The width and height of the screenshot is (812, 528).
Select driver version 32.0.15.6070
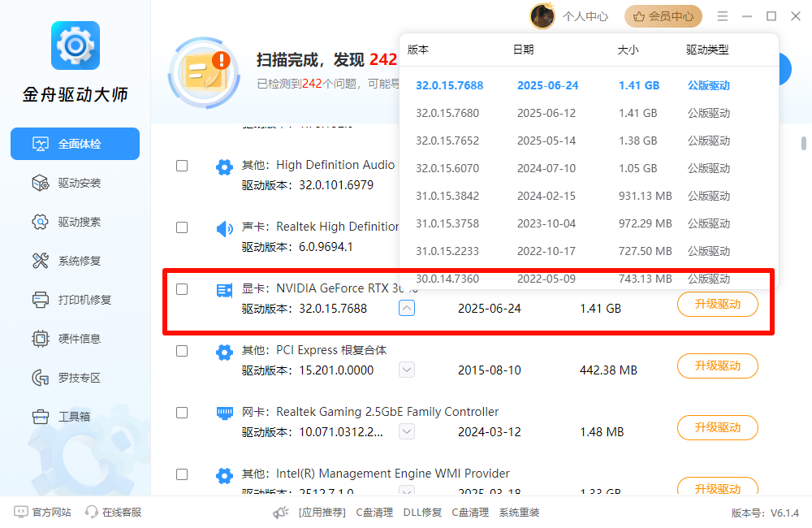click(x=589, y=168)
